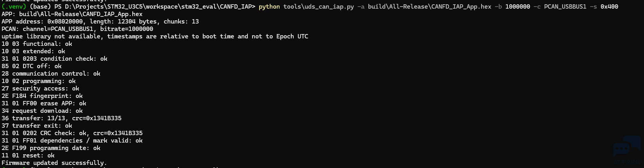
Task: Click the PCAN_USBBUS1 argument after -c flag
Action: (565, 7)
